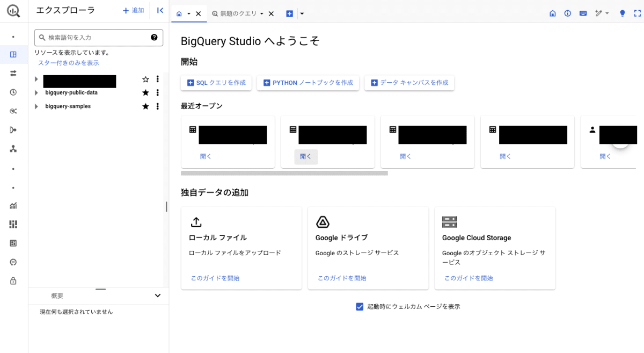
Task: Switch to the 無題のクエリ tab
Action: [x=234, y=14]
